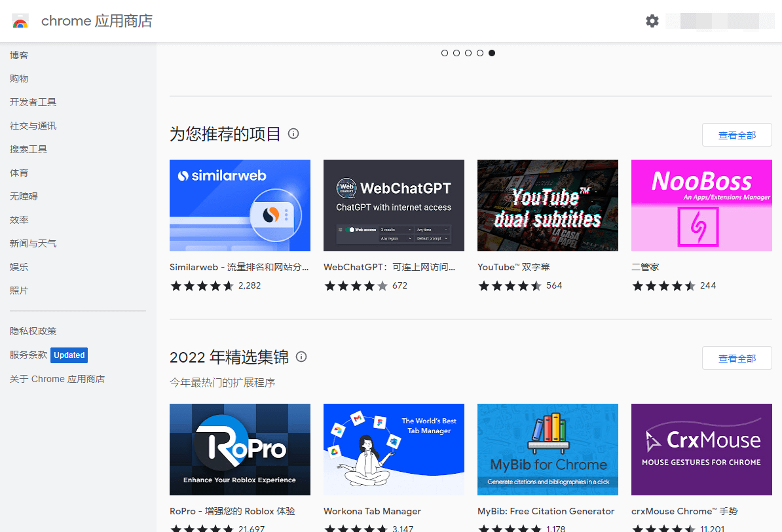This screenshot has height=532, width=782.
Task: Select the first carousel dot indicator
Action: [x=445, y=53]
